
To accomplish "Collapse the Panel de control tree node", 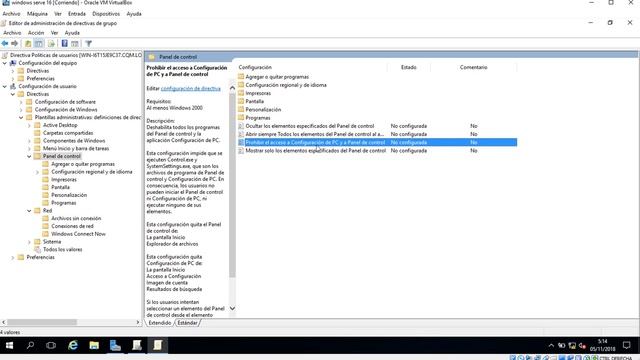I will 29,156.
